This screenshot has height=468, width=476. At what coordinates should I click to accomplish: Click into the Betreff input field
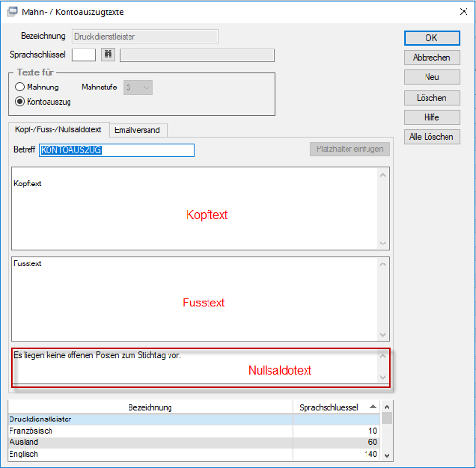click(117, 150)
